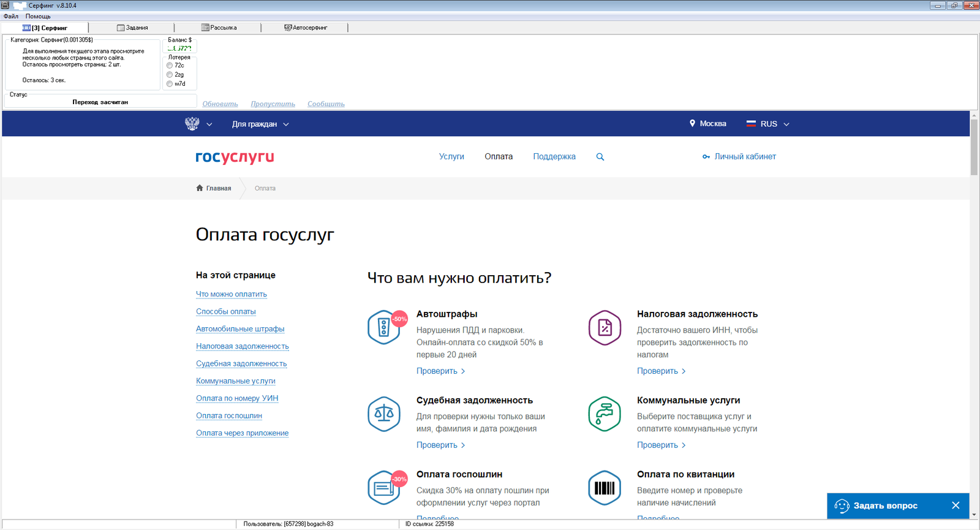Select the 72c lottery radio option
Viewport: 980px width, 530px height.
[170, 66]
